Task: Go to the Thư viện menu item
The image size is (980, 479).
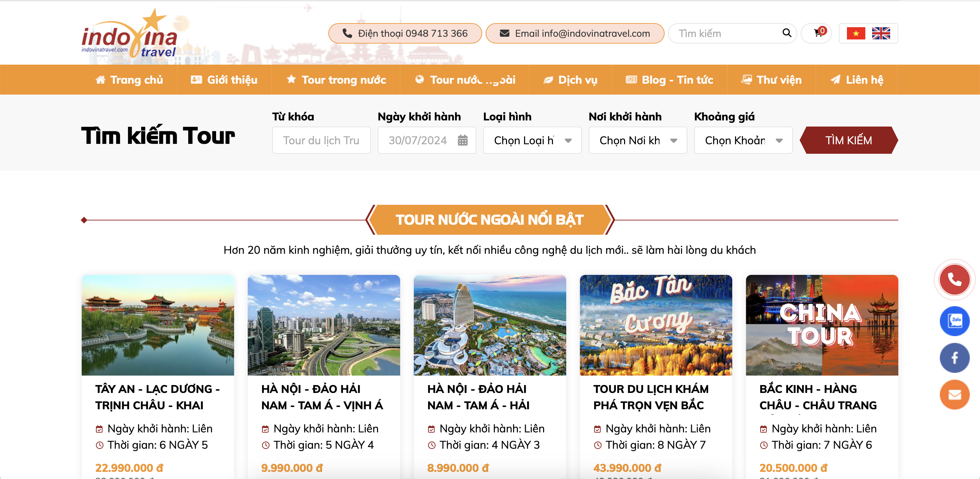Action: 771,80
